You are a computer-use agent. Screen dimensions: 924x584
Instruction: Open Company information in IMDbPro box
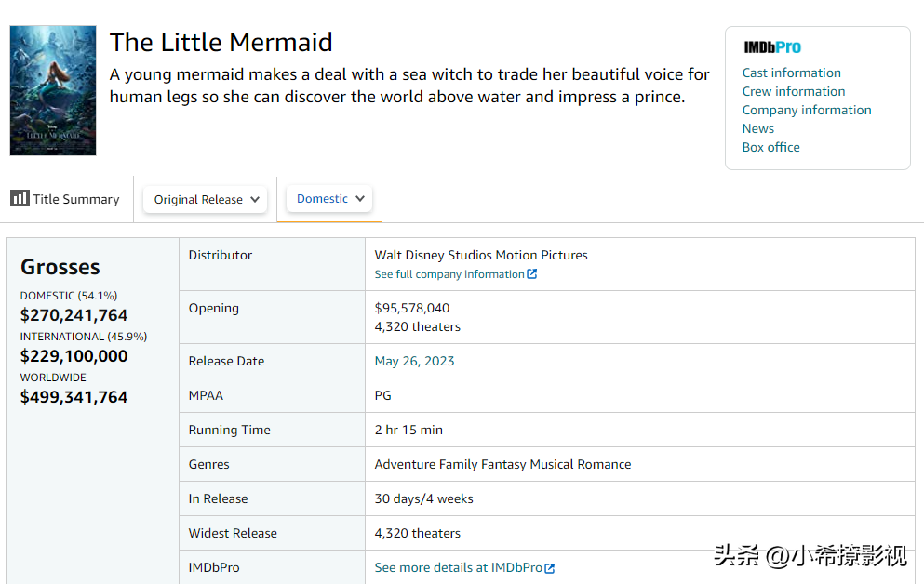(x=807, y=110)
